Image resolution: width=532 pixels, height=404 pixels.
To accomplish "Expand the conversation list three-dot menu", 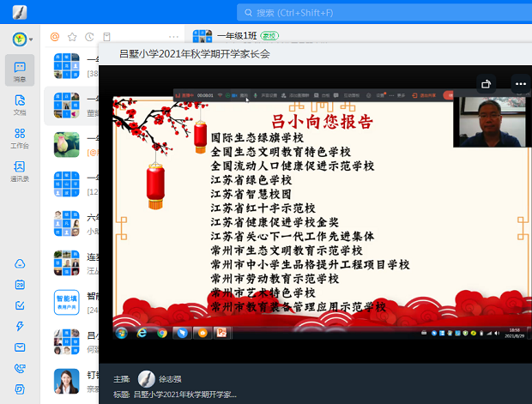I will (x=174, y=37).
